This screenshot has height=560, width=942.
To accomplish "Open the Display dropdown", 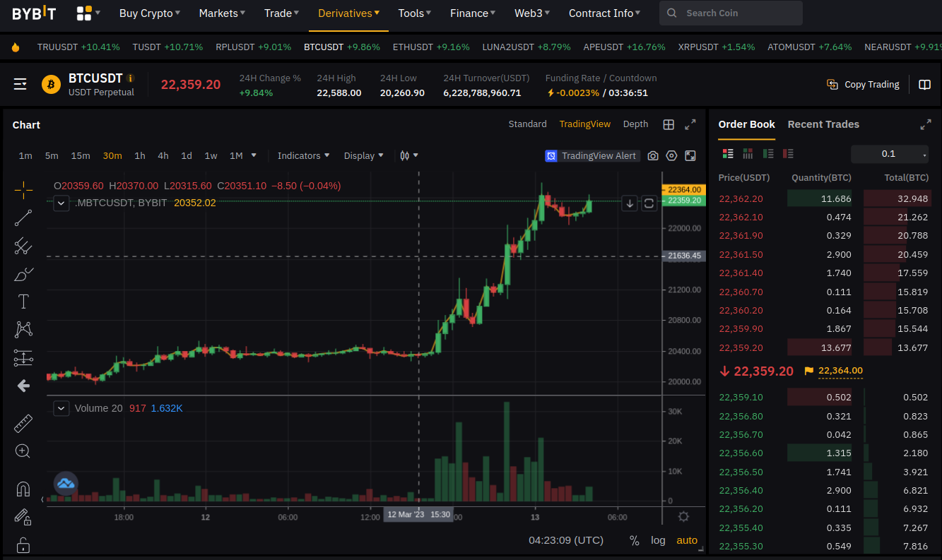I will [x=364, y=155].
